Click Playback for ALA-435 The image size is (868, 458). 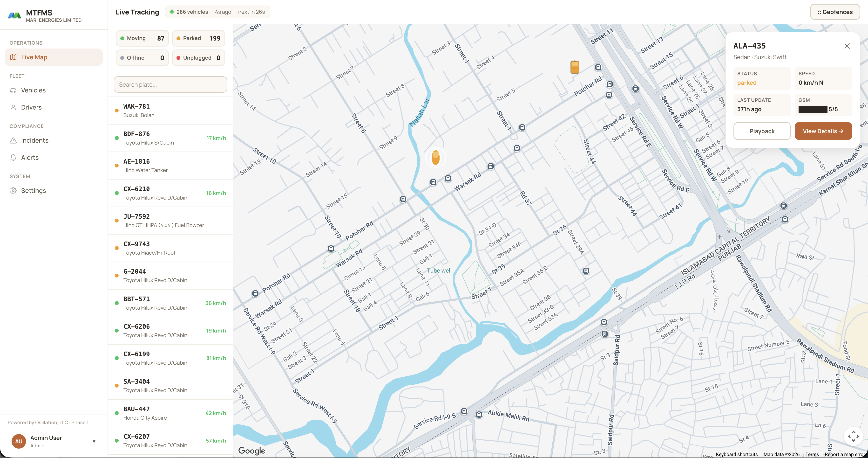click(x=761, y=131)
